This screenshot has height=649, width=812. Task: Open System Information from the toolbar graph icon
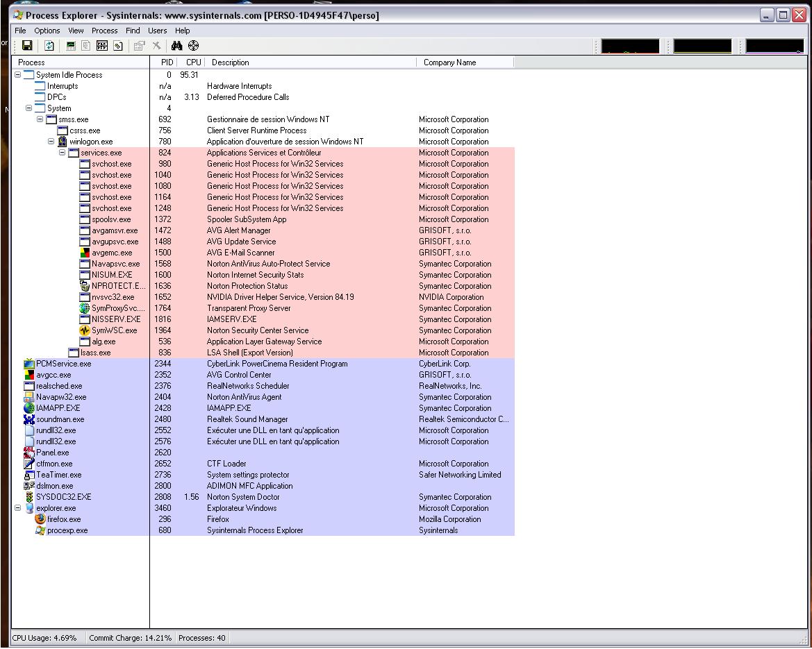pos(71,46)
